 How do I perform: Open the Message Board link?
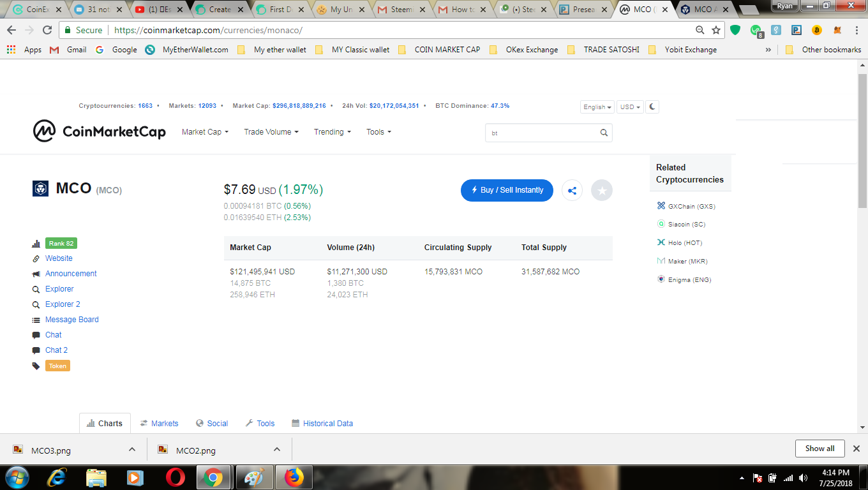(x=71, y=320)
